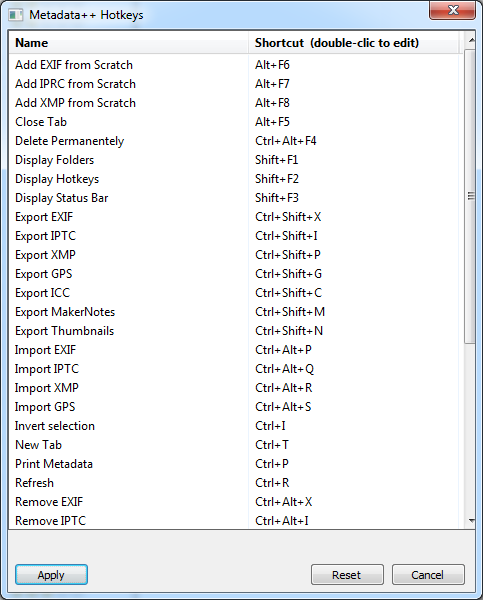Click the Ctrl+T shortcut for New Tab
This screenshot has width=483, height=600.
pos(272,445)
